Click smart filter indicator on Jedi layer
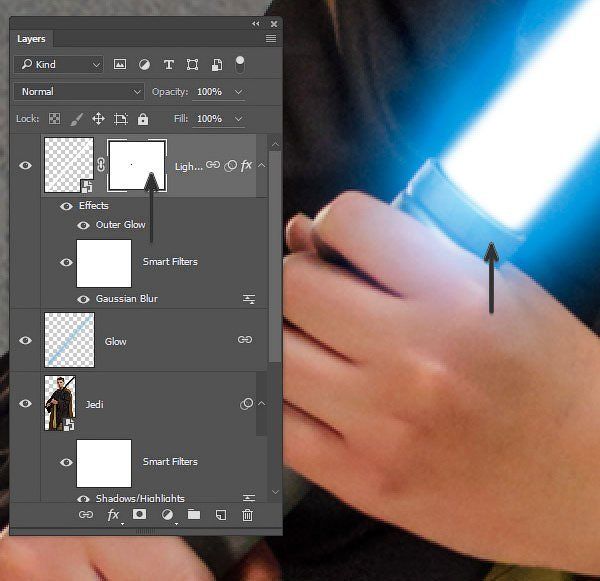 (x=246, y=403)
